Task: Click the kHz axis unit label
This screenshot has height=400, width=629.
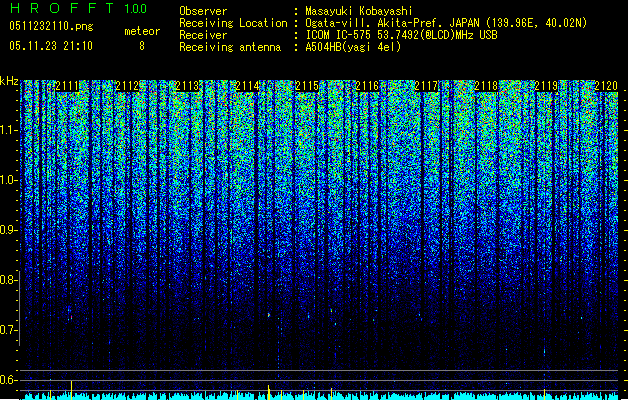Action: tap(9, 81)
